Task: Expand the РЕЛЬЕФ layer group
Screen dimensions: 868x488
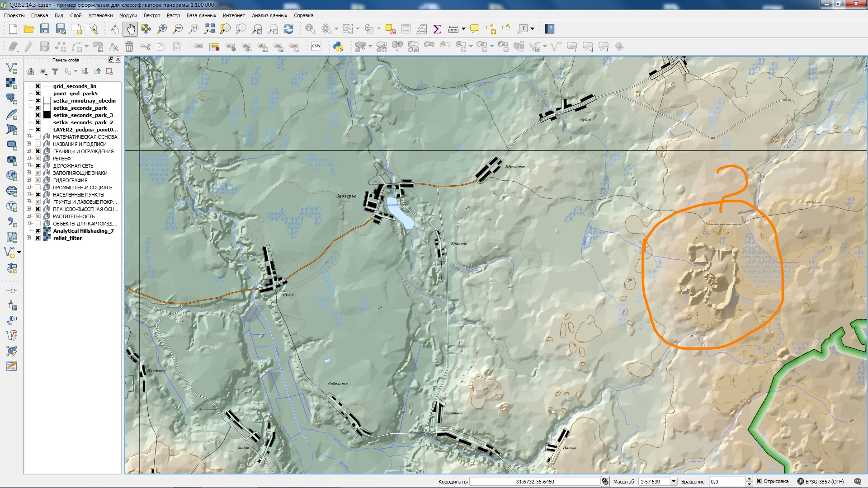Action: pyautogui.click(x=28, y=159)
